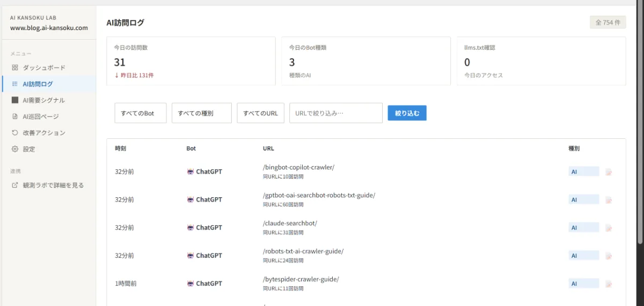This screenshot has width=644, height=306.
Task: Click 同URLに31回訪問 text
Action: [283, 233]
